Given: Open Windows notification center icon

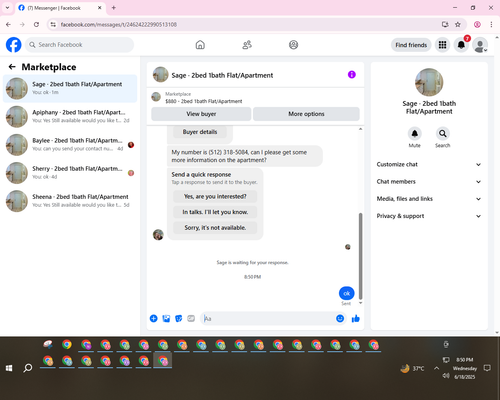Looking at the screenshot, I should tap(487, 368).
